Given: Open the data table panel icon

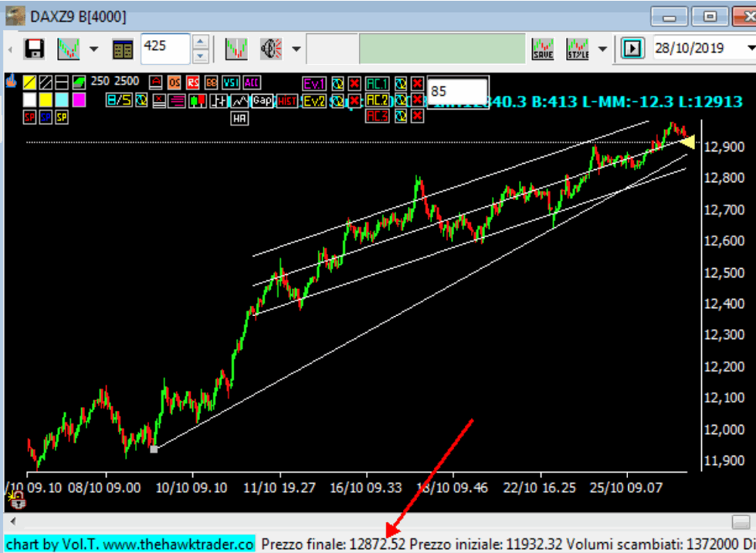Looking at the screenshot, I should 123,49.
